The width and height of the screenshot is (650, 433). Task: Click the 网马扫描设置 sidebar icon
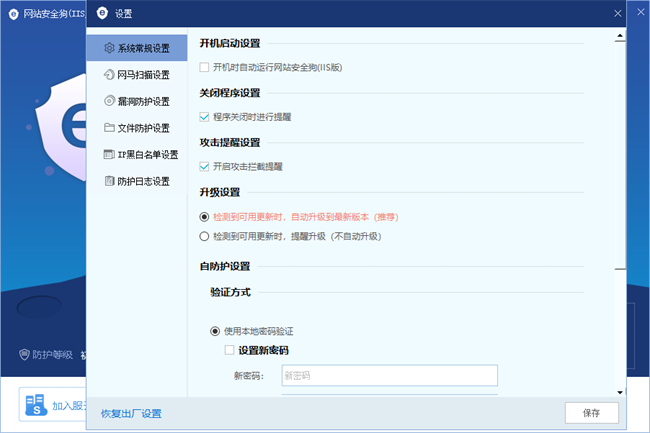click(x=109, y=74)
